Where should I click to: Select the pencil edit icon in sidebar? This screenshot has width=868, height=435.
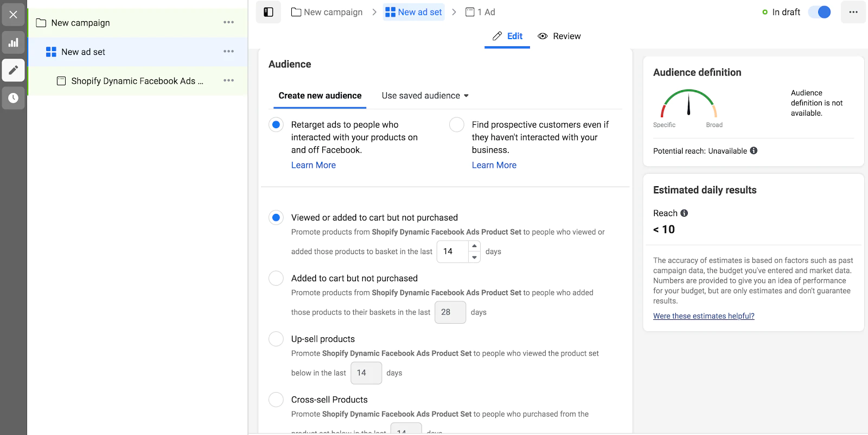pos(13,70)
